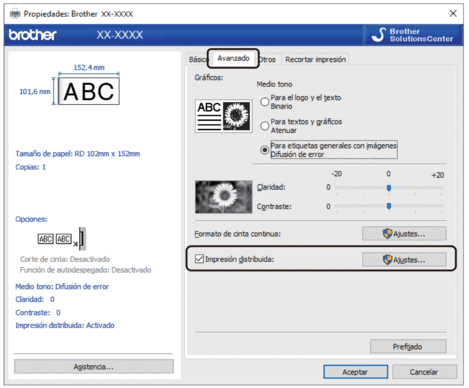Click the Cancelar button
Screen dimensions: 469x388
pos(424,372)
